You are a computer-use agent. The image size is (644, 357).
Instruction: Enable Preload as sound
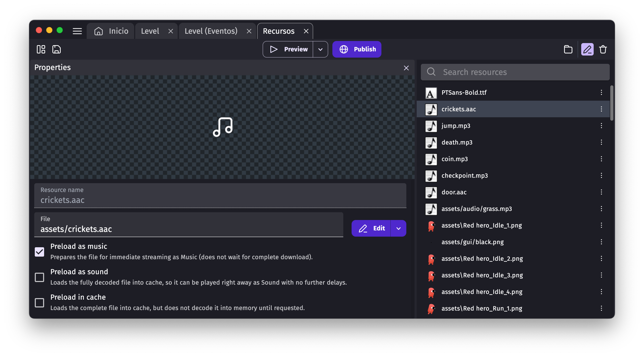pyautogui.click(x=39, y=277)
